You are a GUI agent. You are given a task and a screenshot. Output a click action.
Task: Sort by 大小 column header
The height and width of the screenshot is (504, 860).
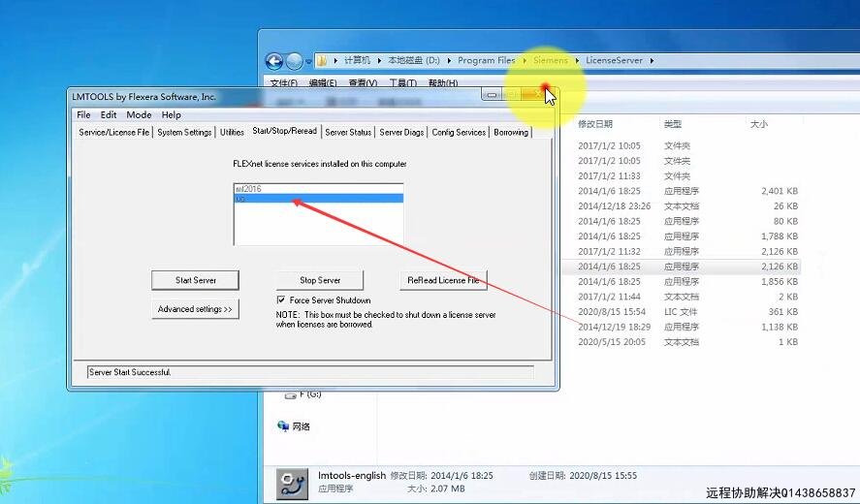(758, 124)
